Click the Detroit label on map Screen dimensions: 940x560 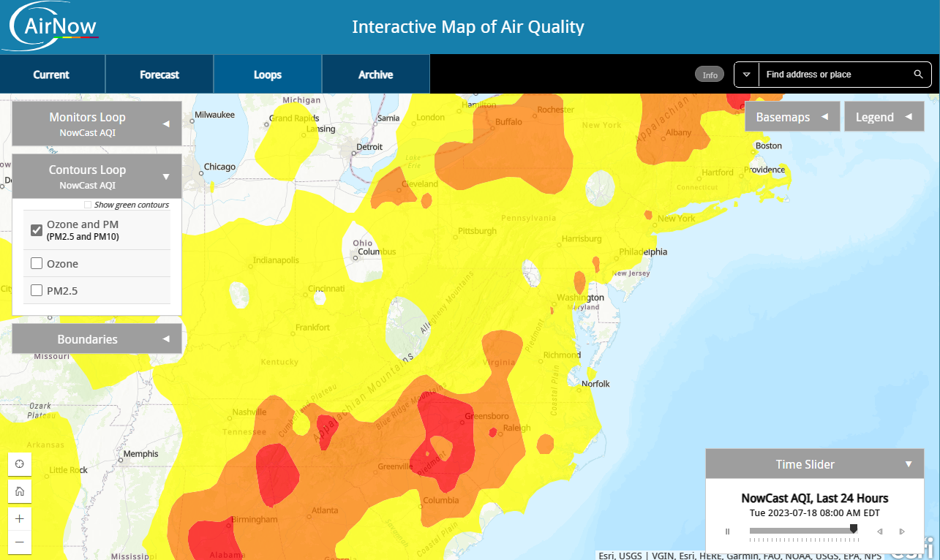(x=369, y=147)
